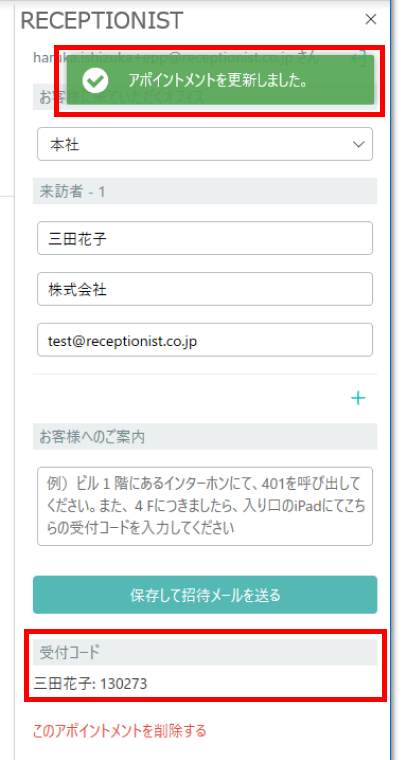The width and height of the screenshot is (407, 760).
Task: Click the 来訪者 - 1 section header
Action: pos(205,191)
